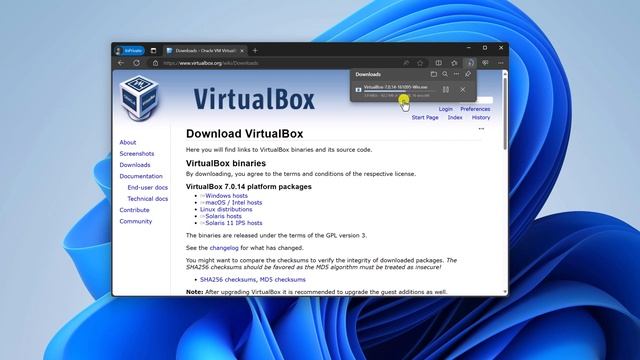The width and height of the screenshot is (640, 360).
Task: Click the Download VirtualBox heading
Action: point(244,133)
